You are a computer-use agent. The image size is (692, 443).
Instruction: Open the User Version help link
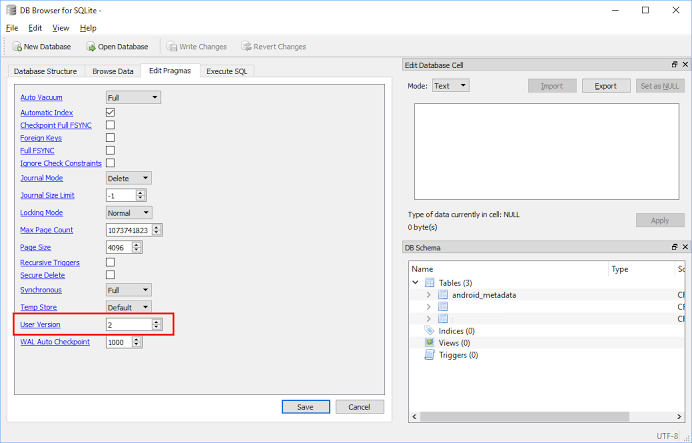[x=40, y=324]
